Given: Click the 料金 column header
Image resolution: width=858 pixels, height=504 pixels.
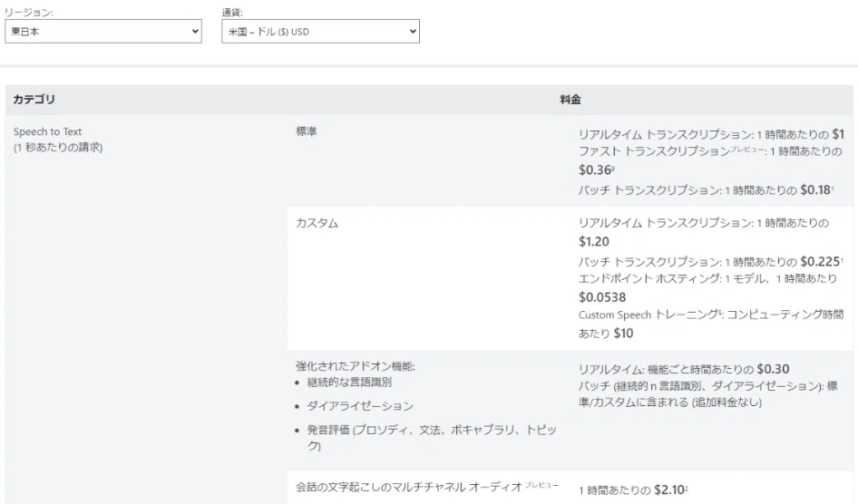Looking at the screenshot, I should pyautogui.click(x=570, y=100).
